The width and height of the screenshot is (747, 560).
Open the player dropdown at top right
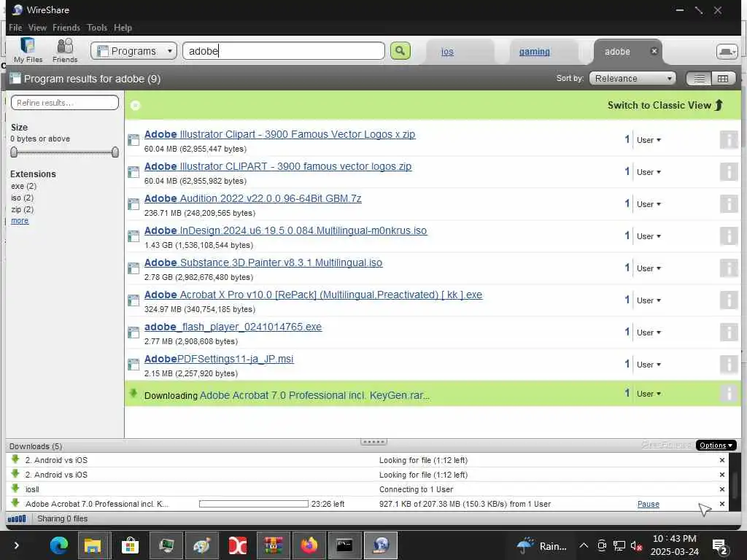(727, 52)
